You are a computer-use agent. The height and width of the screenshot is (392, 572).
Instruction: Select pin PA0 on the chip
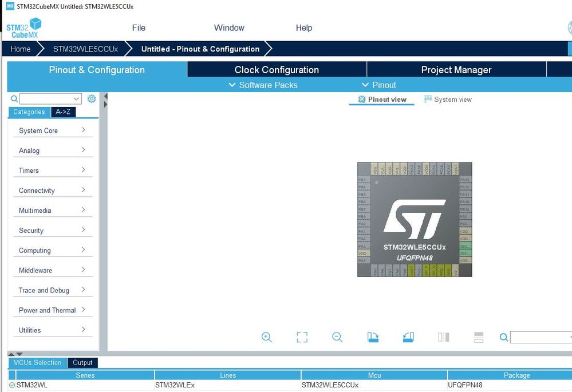coord(364,224)
